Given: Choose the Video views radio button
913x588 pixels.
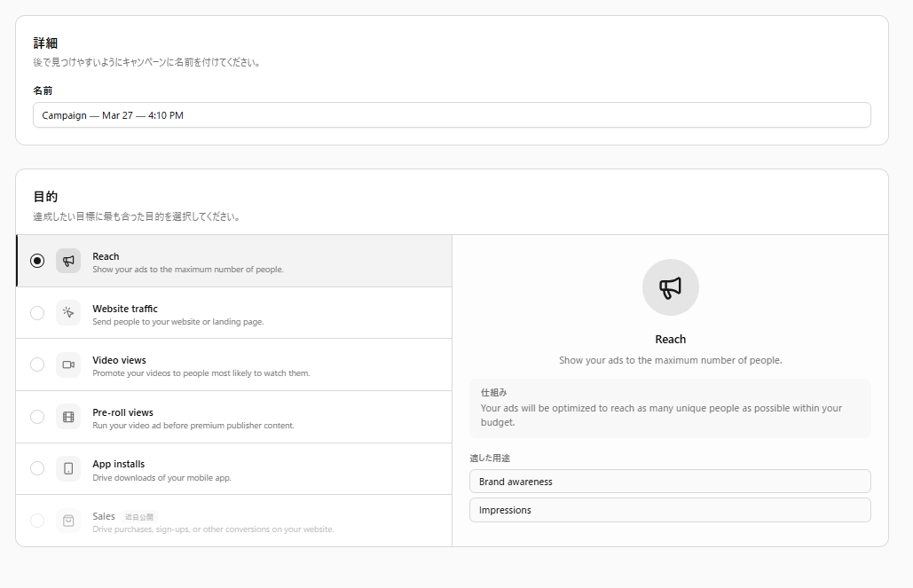Looking at the screenshot, I should pos(37,365).
